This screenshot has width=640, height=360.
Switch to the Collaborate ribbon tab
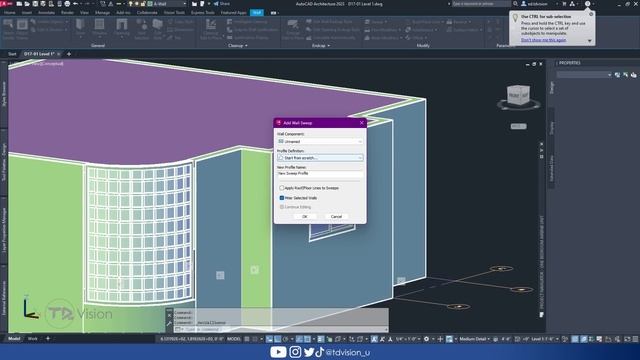coord(147,13)
